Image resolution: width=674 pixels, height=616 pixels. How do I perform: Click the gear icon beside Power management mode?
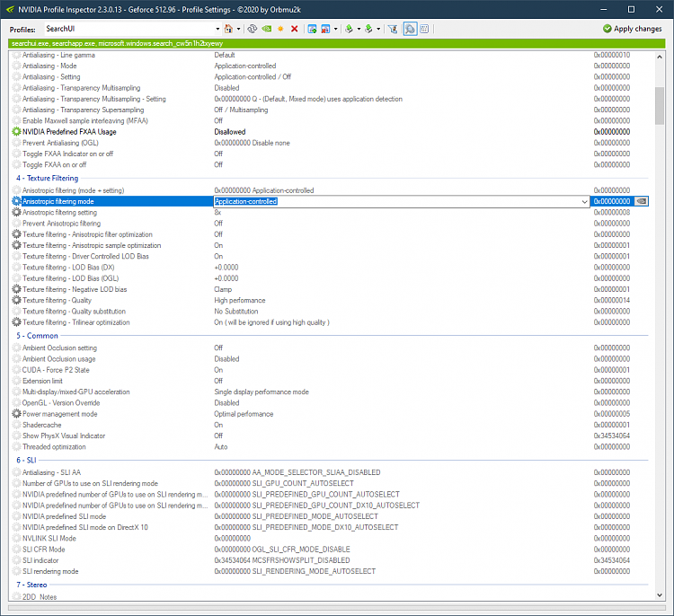16,414
